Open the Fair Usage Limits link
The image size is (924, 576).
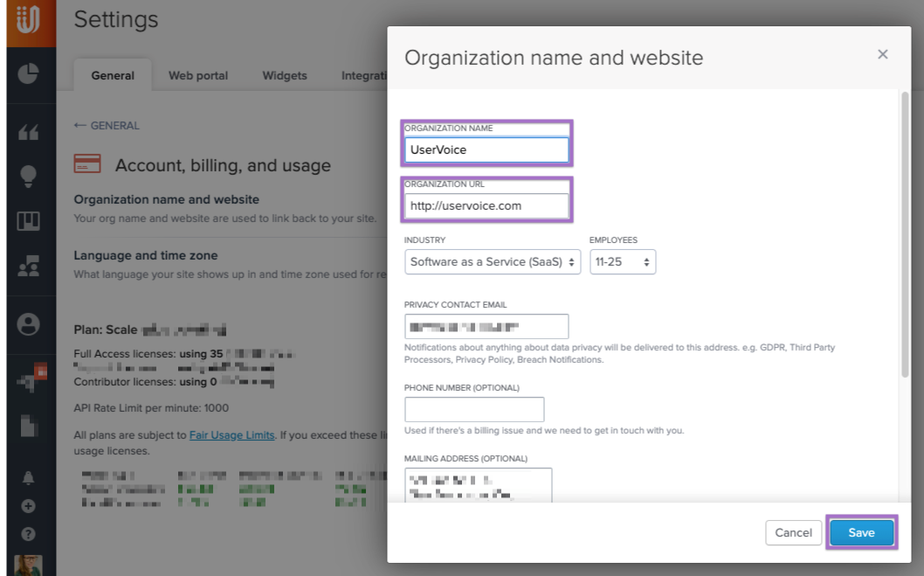(231, 435)
